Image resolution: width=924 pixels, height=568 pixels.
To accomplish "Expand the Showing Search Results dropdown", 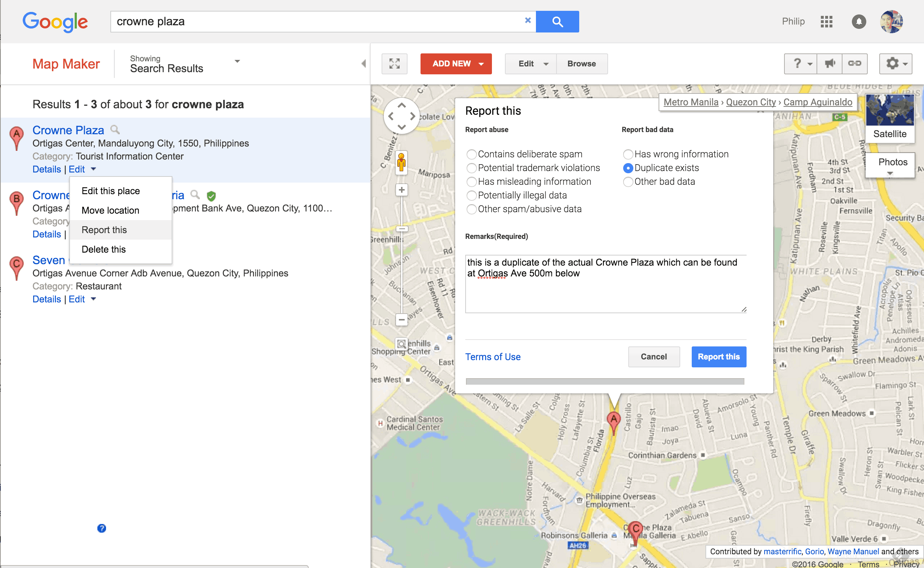I will click(x=237, y=61).
